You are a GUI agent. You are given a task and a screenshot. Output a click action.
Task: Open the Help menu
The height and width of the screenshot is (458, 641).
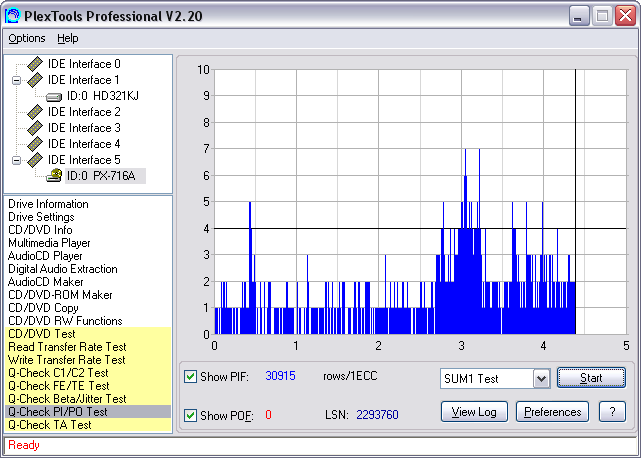[67, 38]
